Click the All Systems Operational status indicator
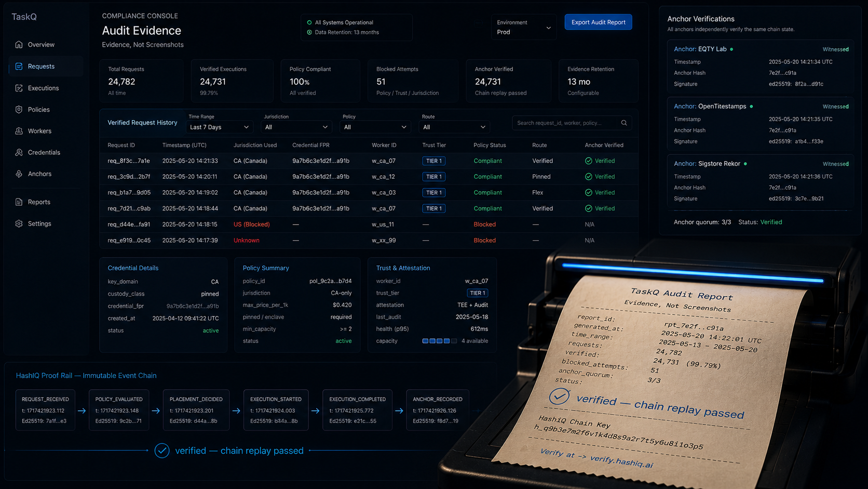Viewport: 868px width, 489px height. (309, 23)
